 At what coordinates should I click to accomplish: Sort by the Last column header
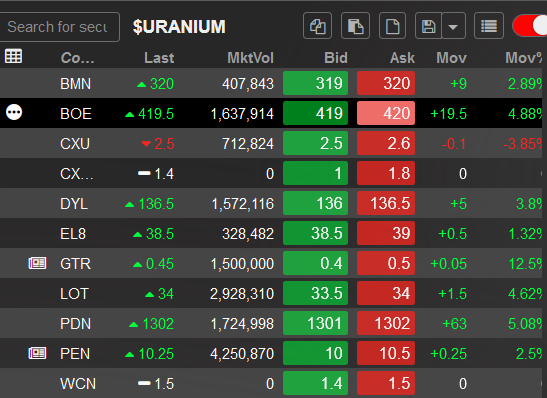[x=159, y=58]
